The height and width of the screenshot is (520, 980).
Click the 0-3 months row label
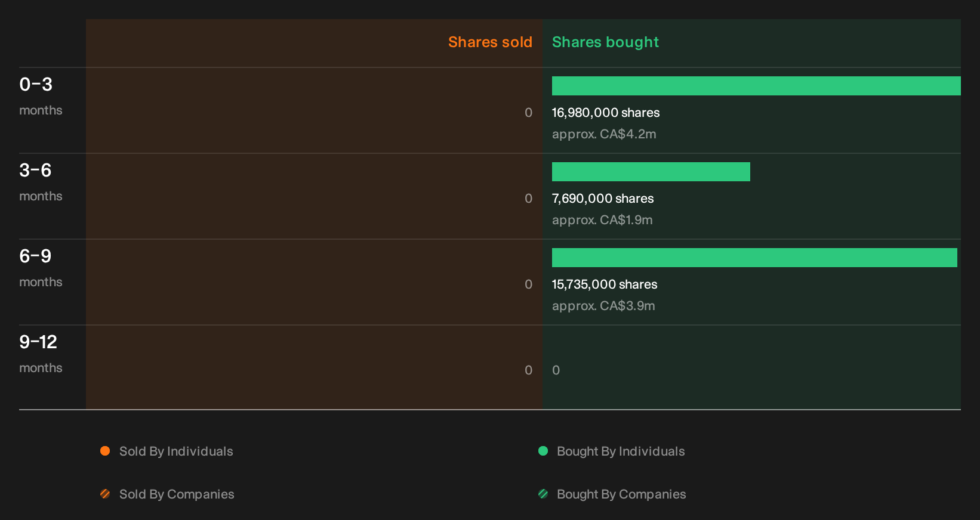tap(41, 96)
